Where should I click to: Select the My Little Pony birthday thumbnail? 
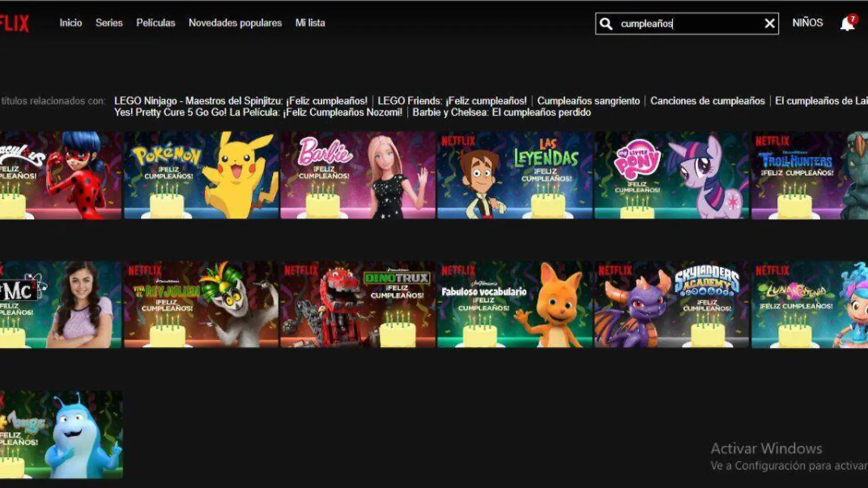(672, 175)
